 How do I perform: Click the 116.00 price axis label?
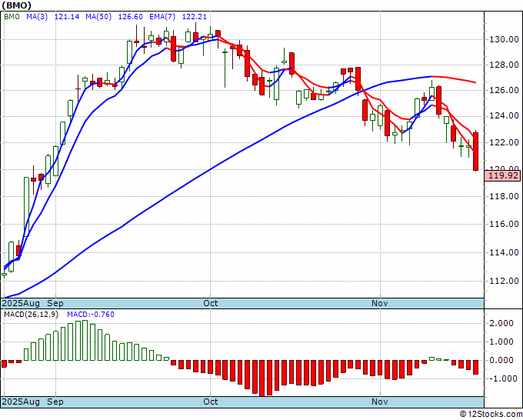504,224
